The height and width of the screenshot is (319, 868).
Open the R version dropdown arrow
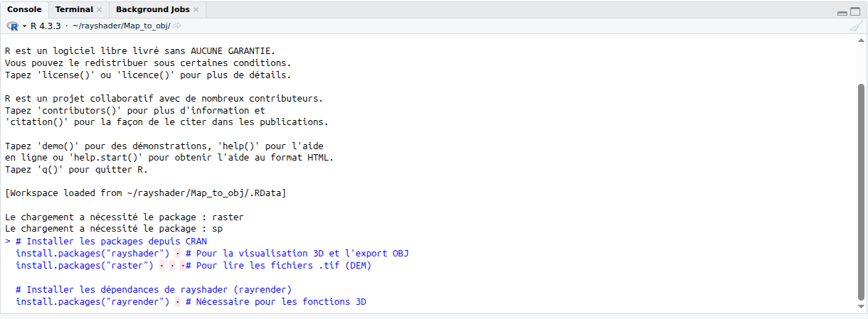(x=24, y=26)
